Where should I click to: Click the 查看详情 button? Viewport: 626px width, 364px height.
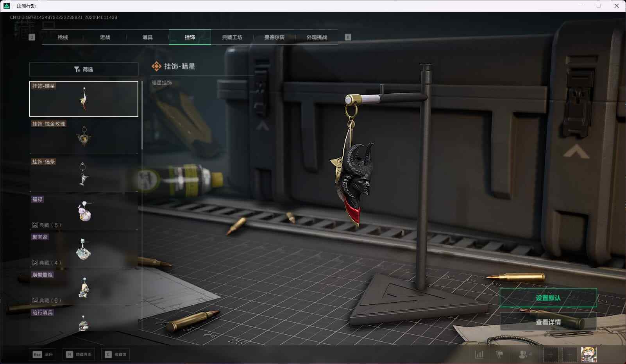point(548,322)
